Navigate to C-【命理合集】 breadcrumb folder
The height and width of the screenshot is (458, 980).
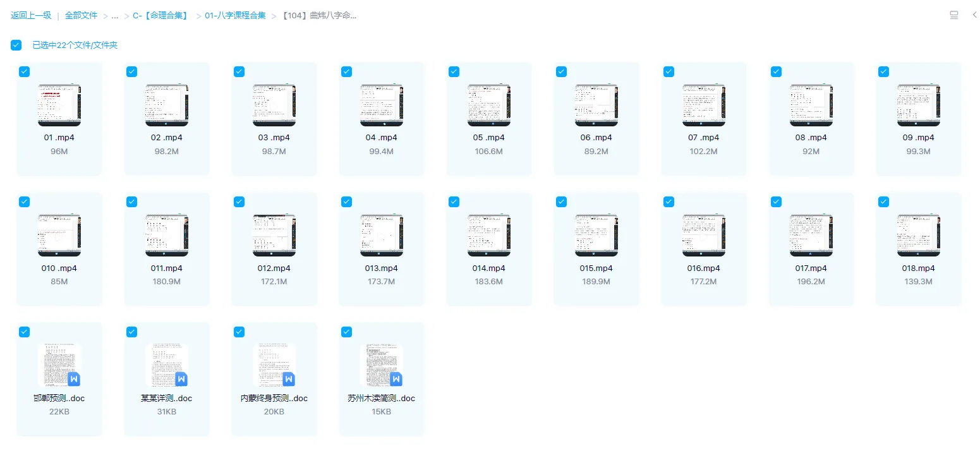click(161, 16)
